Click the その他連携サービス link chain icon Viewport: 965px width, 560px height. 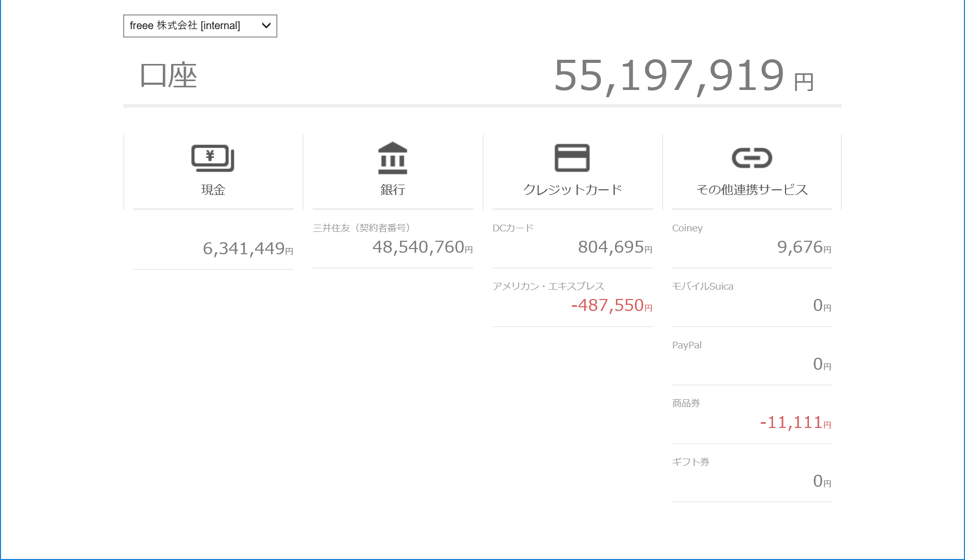point(752,158)
